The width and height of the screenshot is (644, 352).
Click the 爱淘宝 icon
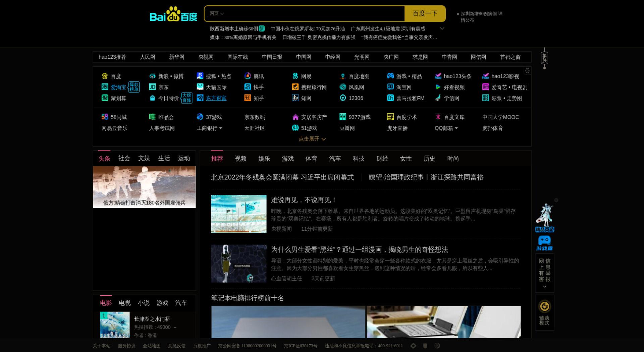tap(105, 87)
